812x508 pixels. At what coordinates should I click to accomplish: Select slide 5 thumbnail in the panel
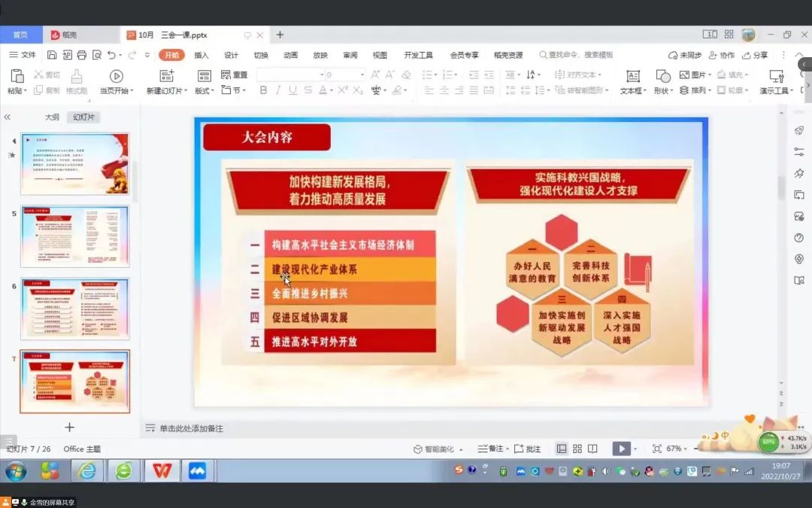[74, 236]
